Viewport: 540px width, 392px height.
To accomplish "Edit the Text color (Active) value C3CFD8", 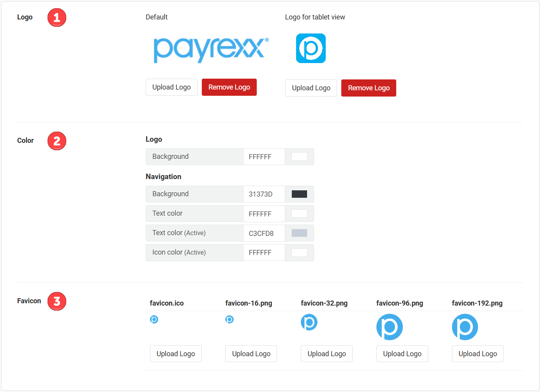I will coord(264,233).
